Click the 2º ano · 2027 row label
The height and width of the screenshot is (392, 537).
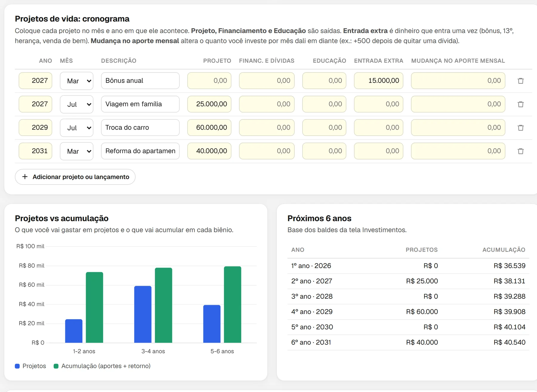click(312, 281)
